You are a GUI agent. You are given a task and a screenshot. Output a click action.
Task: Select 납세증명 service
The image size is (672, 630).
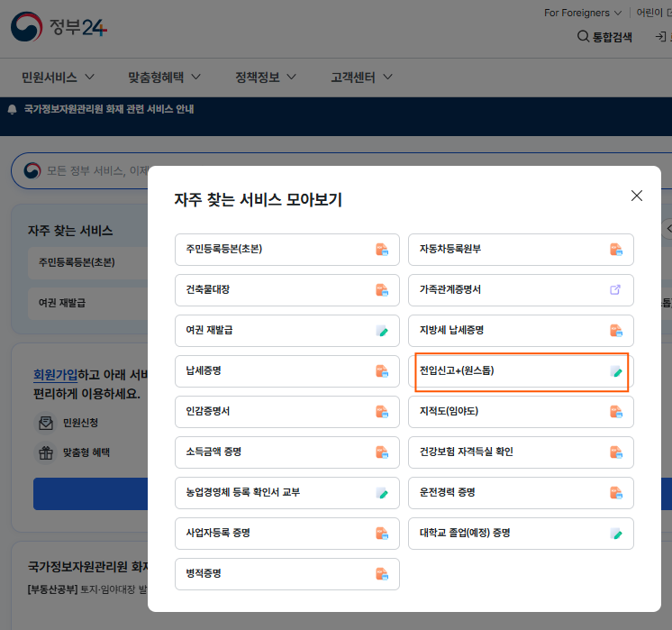pyautogui.click(x=287, y=371)
